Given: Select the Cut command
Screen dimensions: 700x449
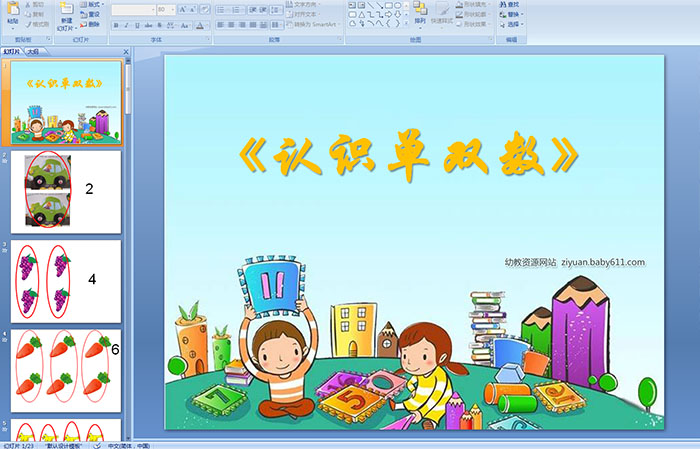Looking at the screenshot, I should (34, 5).
